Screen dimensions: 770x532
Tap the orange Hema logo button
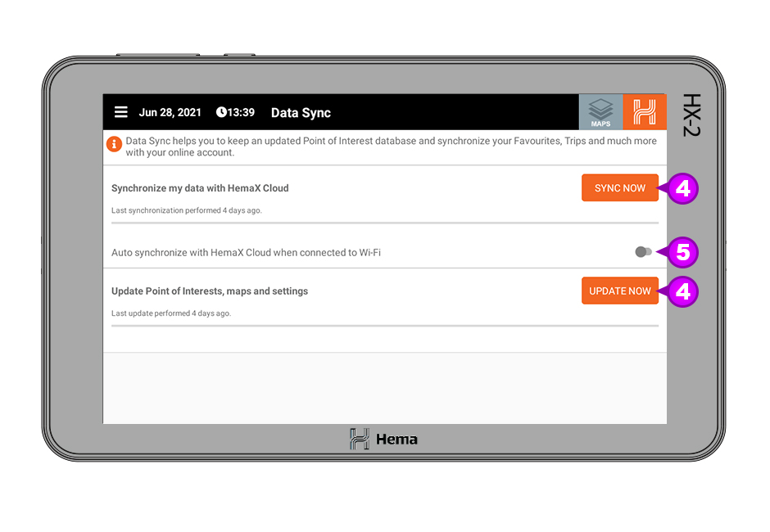[645, 112]
